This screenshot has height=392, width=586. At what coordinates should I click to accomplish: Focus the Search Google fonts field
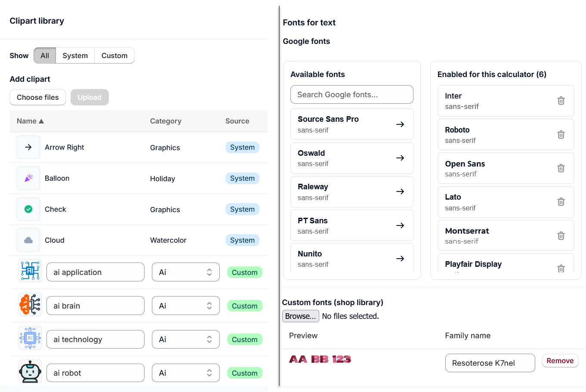click(x=352, y=94)
